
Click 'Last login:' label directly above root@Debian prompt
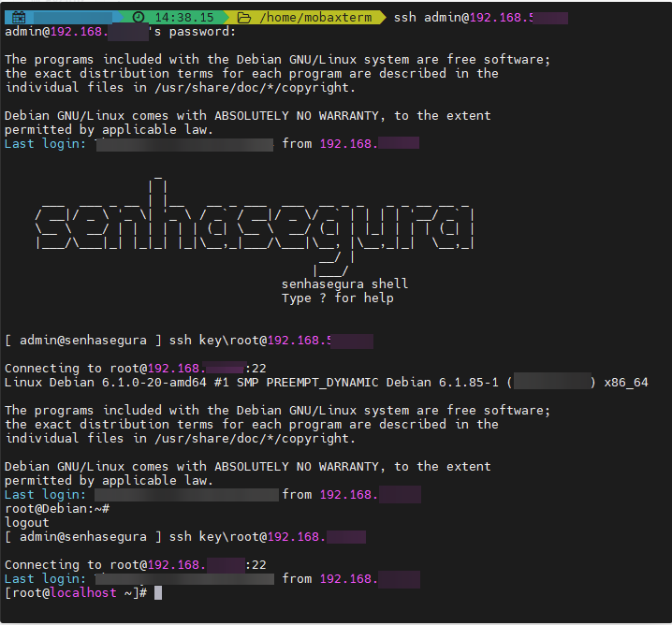coord(45,495)
